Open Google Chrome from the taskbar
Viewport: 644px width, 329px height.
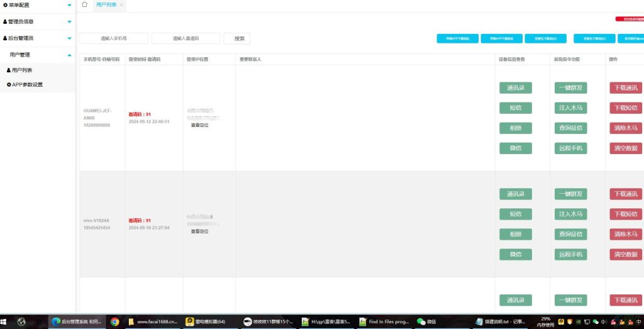[115, 321]
